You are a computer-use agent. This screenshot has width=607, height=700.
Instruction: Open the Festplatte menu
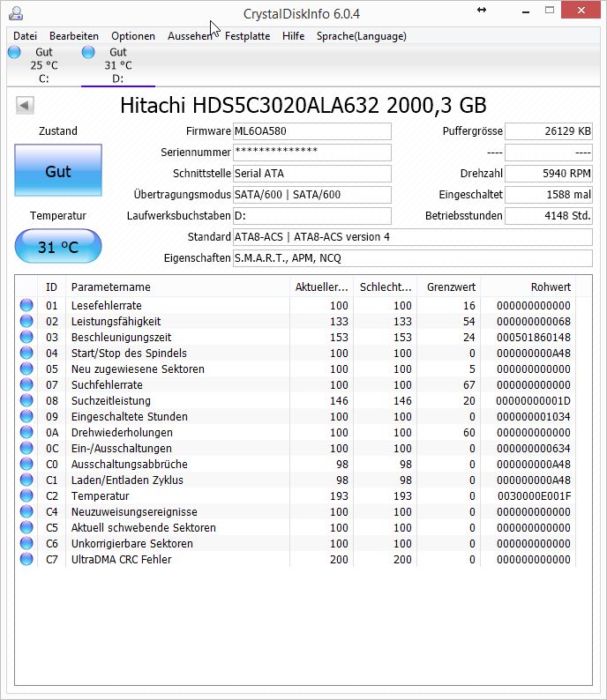click(x=247, y=36)
